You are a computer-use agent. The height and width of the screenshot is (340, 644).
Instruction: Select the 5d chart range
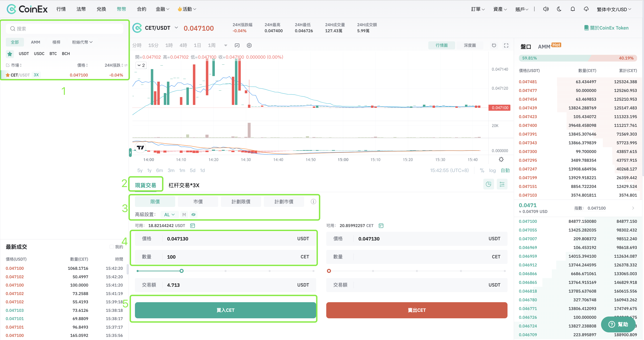(x=192, y=170)
